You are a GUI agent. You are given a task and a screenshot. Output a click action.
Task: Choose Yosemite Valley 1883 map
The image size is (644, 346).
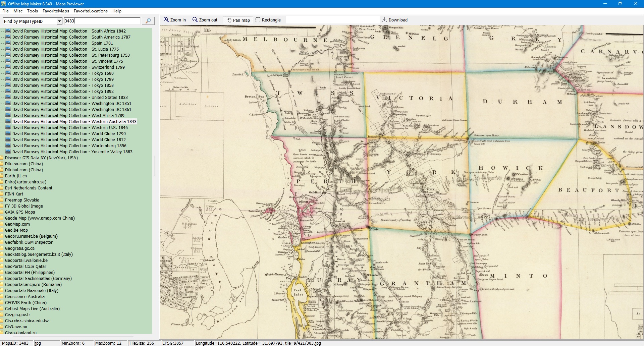(x=72, y=152)
